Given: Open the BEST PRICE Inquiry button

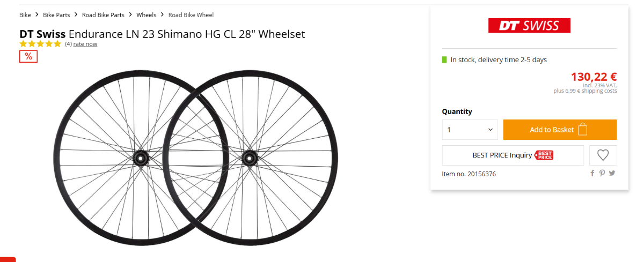Looking at the screenshot, I should pos(513,155).
